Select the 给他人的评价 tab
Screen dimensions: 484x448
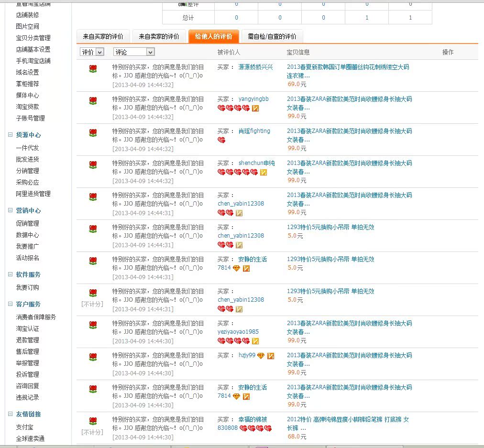pyautogui.click(x=214, y=37)
